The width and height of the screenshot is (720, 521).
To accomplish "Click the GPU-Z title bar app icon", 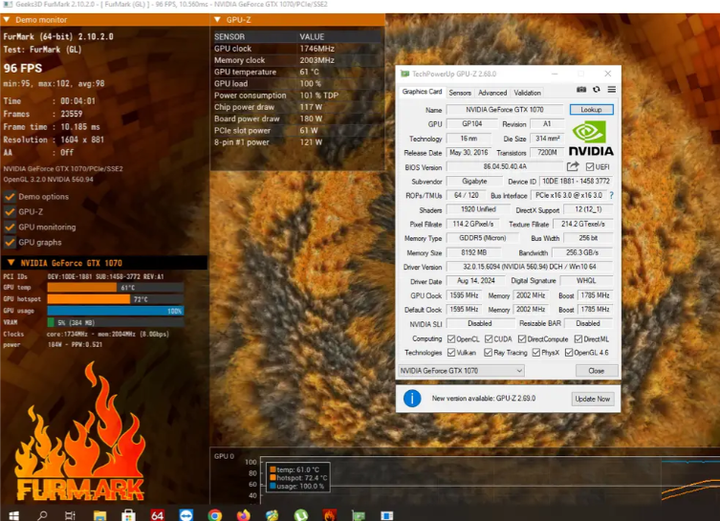I will click(405, 74).
